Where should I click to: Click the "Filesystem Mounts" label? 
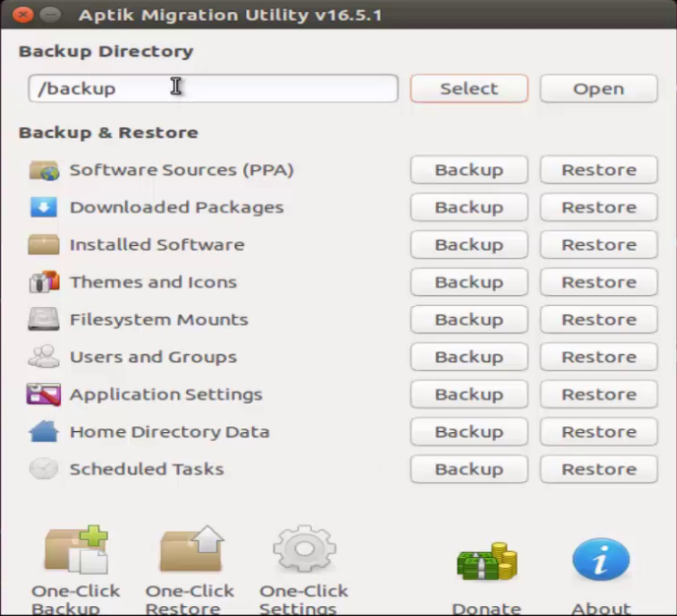(158, 320)
